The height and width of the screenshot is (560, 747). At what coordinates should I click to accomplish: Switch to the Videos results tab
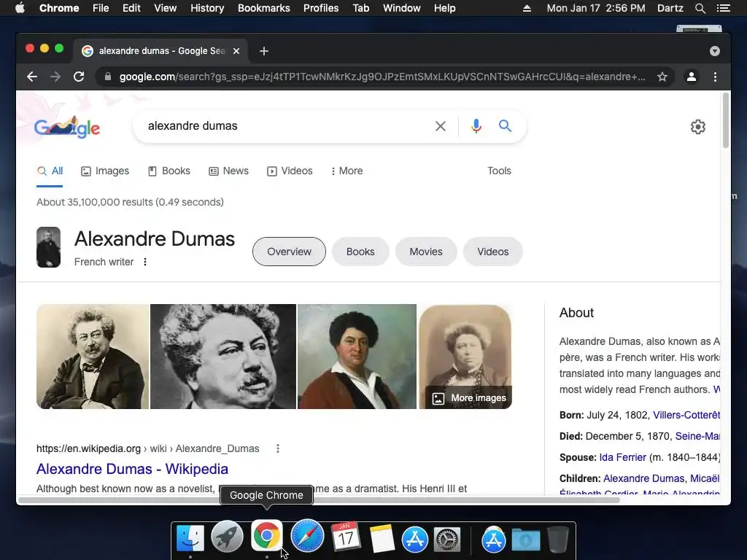(x=290, y=171)
